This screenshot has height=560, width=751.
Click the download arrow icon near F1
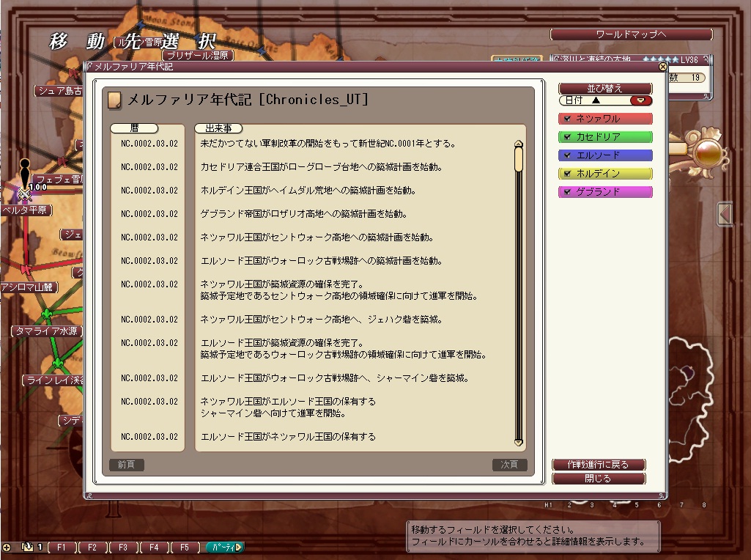click(27, 547)
